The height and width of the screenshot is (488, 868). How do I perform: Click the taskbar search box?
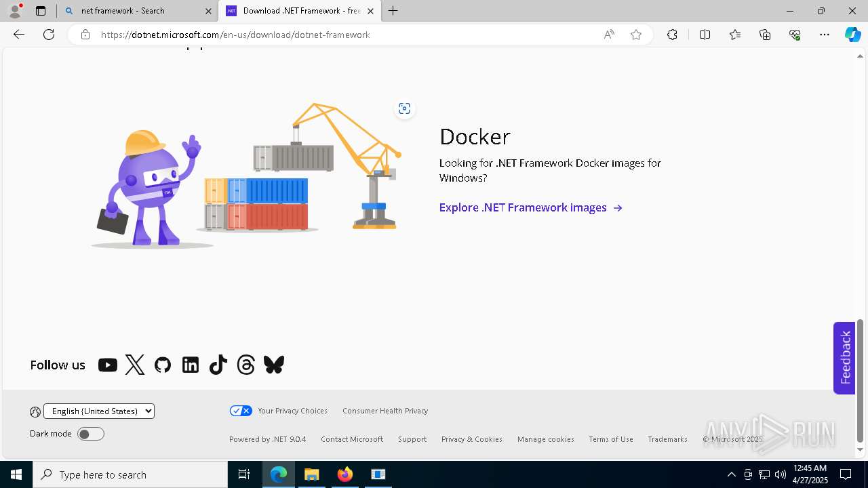[x=130, y=474]
